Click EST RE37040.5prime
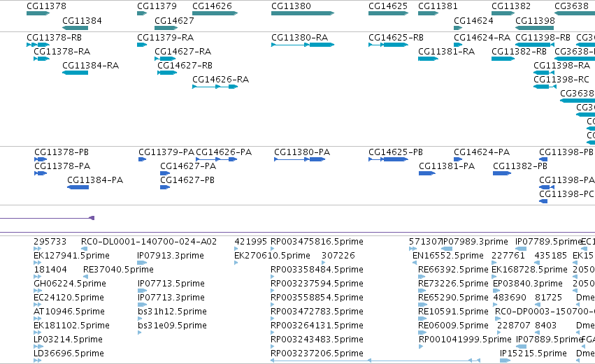Viewport: 595px width, 364px height. click(x=118, y=270)
